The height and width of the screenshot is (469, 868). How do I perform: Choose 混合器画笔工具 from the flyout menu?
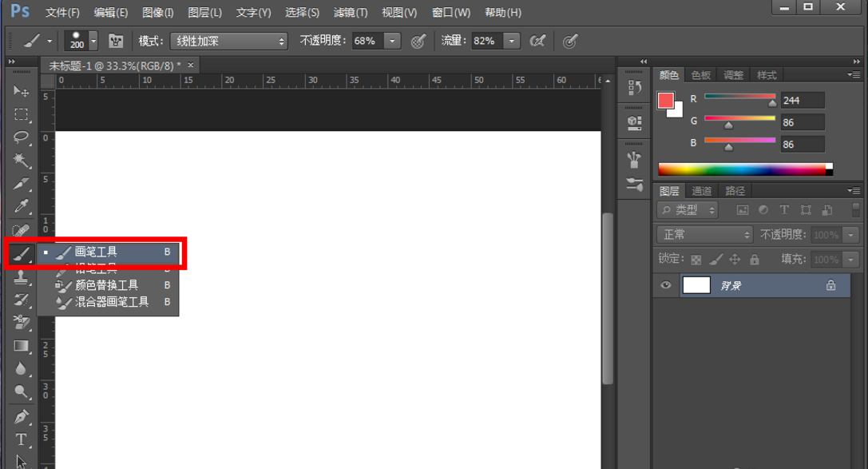click(x=112, y=302)
